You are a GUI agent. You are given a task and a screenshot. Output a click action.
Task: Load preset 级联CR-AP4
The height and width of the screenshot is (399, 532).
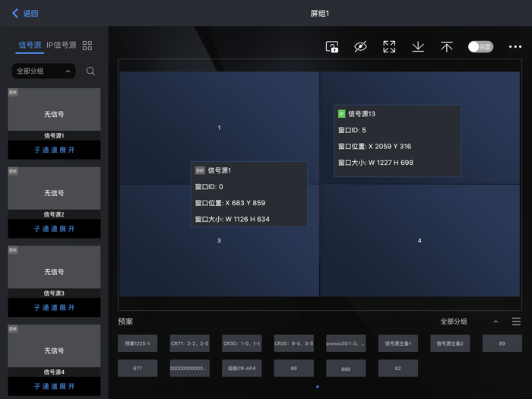coord(242,368)
